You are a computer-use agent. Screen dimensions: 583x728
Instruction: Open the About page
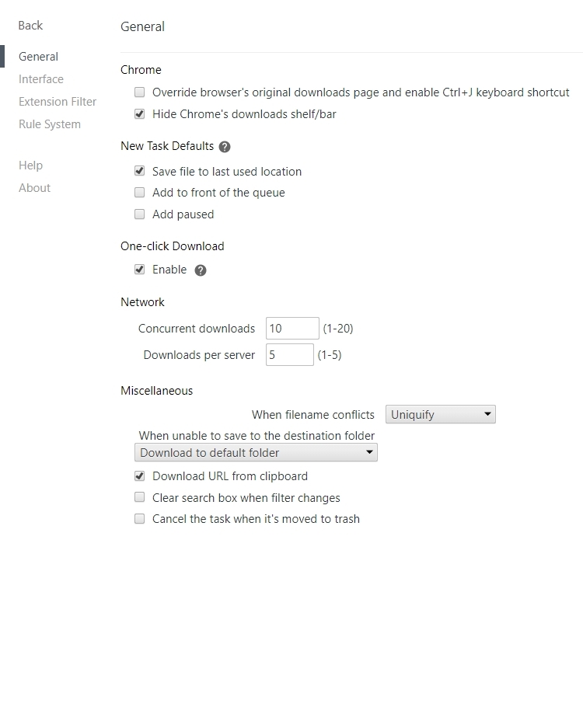[x=34, y=187]
